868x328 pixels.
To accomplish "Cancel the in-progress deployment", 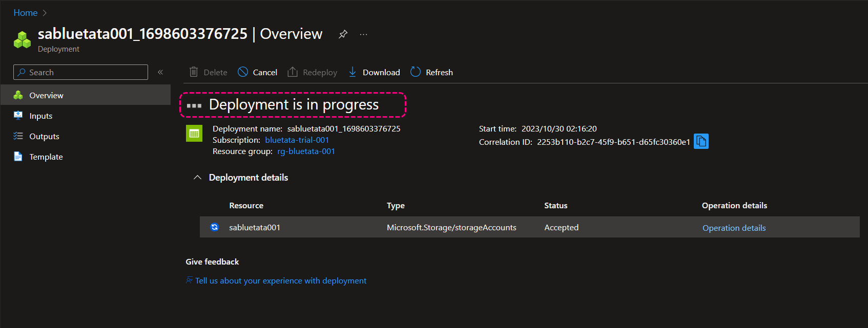I will [257, 72].
